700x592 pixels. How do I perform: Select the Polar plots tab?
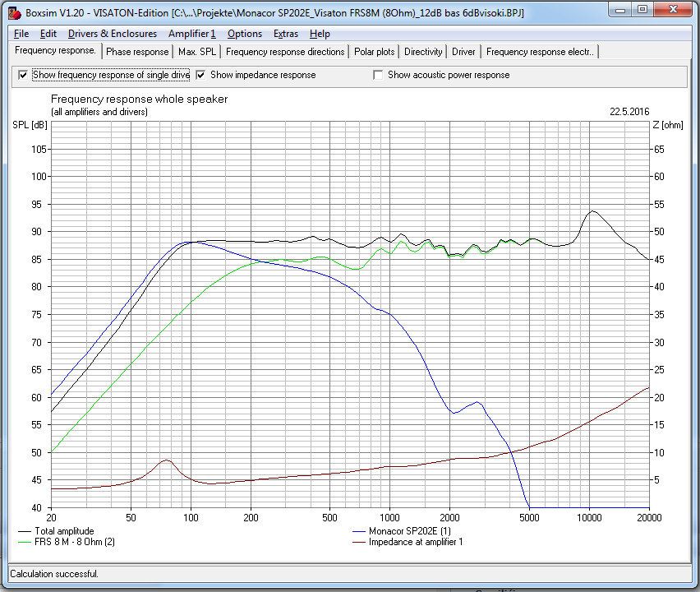[x=375, y=52]
